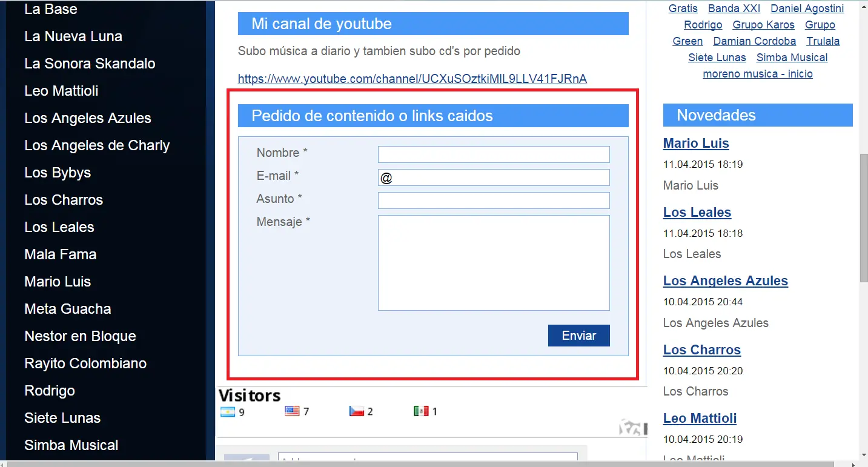Viewport: 868px width, 467px height.
Task: Click the Trulala tag link
Action: (x=823, y=41)
